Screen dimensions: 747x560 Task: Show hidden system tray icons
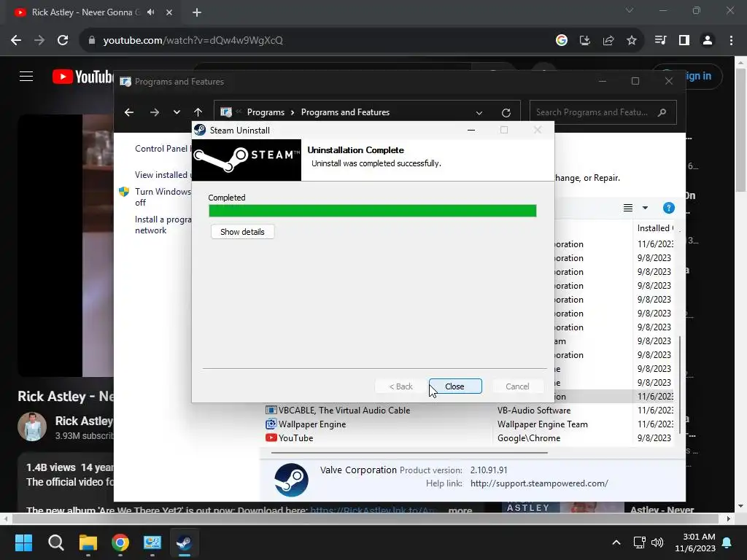pyautogui.click(x=616, y=542)
